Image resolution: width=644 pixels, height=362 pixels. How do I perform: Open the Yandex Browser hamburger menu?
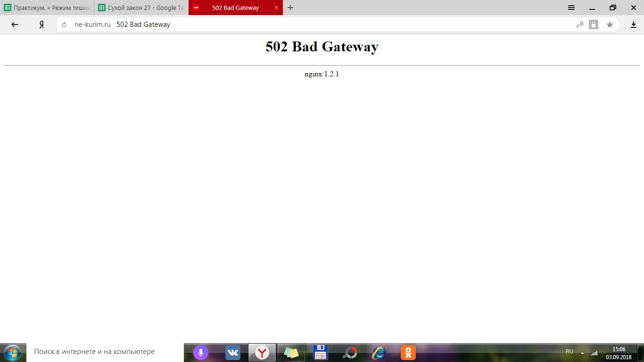pos(571,8)
